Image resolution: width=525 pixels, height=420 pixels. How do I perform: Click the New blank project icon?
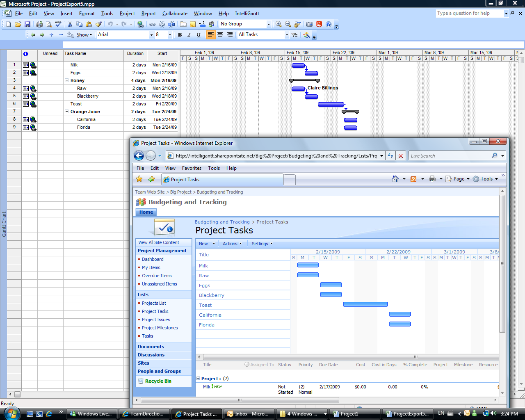[x=8, y=24]
